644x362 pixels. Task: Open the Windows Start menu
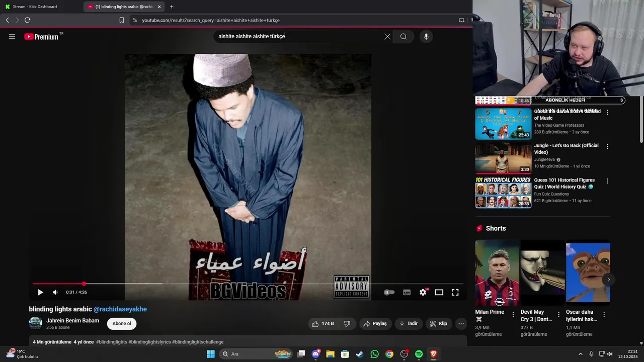click(x=211, y=354)
